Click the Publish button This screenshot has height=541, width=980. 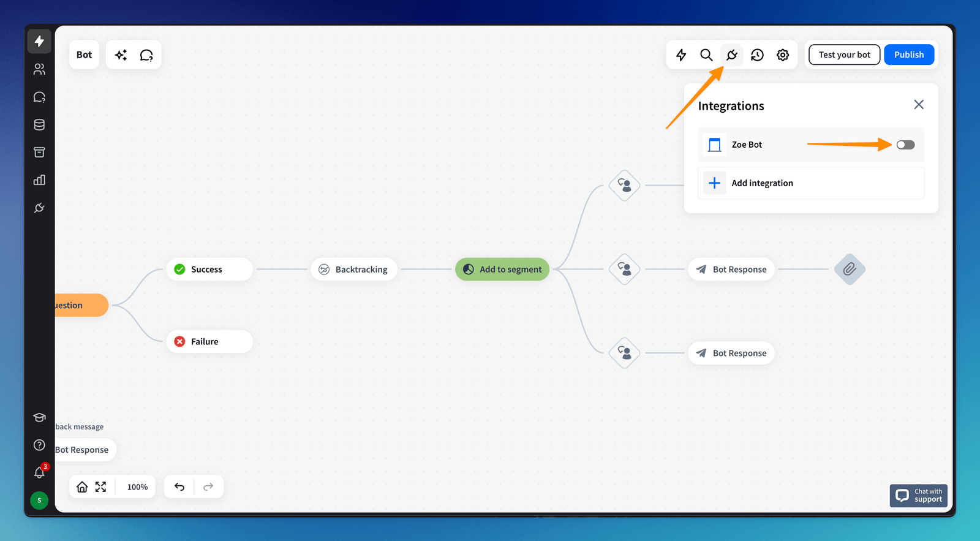[x=909, y=55]
